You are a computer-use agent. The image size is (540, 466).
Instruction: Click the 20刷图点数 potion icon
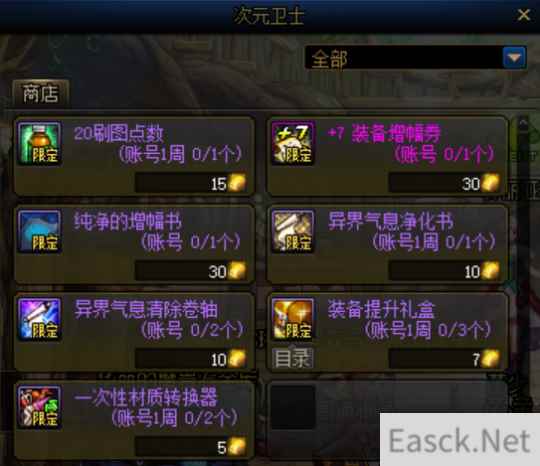click(x=40, y=143)
